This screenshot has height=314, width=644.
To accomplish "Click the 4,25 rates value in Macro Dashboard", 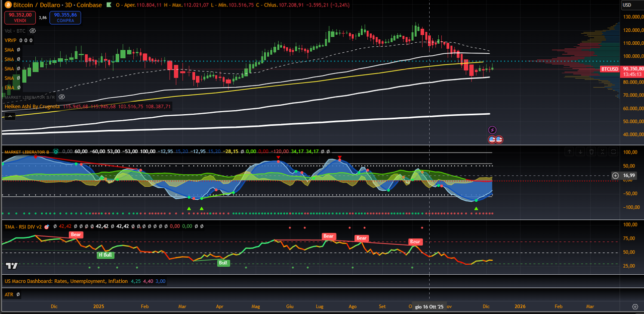I will coord(136,281).
